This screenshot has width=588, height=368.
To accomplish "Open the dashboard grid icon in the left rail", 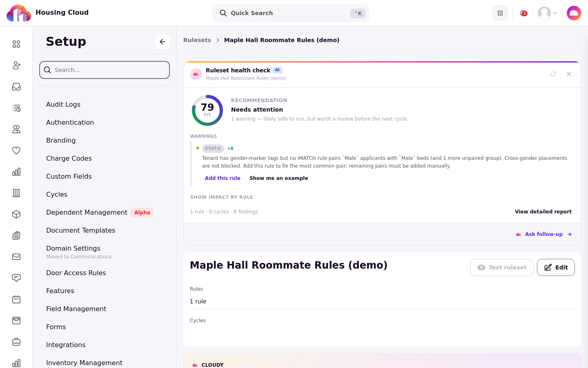I will [16, 44].
